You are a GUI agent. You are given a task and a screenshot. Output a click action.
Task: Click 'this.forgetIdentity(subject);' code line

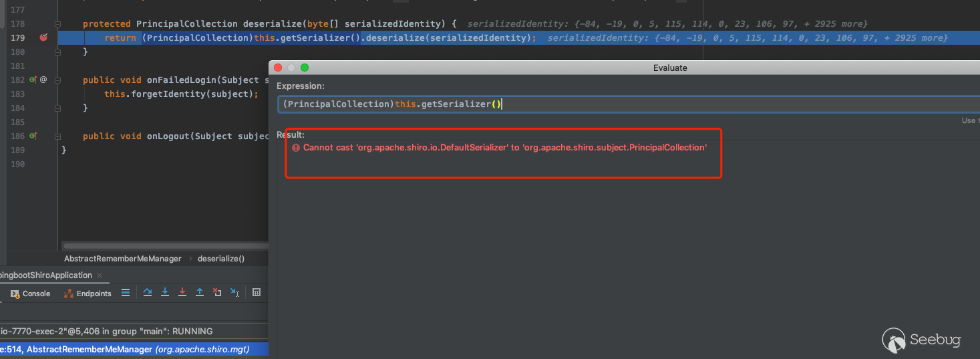[x=181, y=94]
